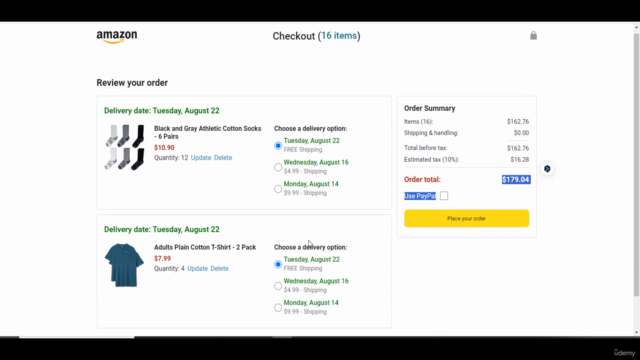Choose Tuesday, August 22 free shipping for T-shirt
Screen dimensions: 640x360
pyautogui.click(x=278, y=264)
